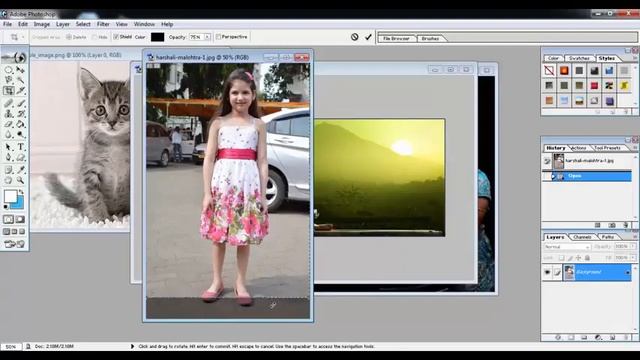Open the layer Fill arrow
640x360 pixels.
[x=633, y=258]
